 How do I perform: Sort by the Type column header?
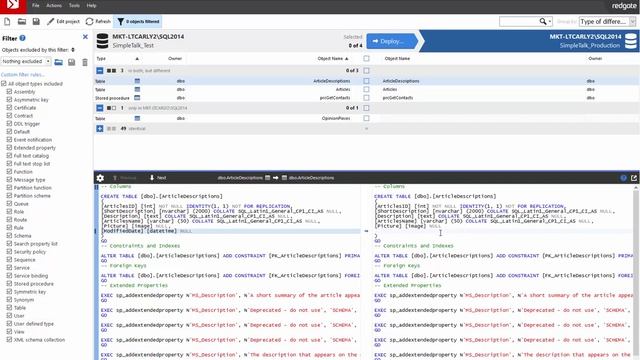click(x=101, y=58)
